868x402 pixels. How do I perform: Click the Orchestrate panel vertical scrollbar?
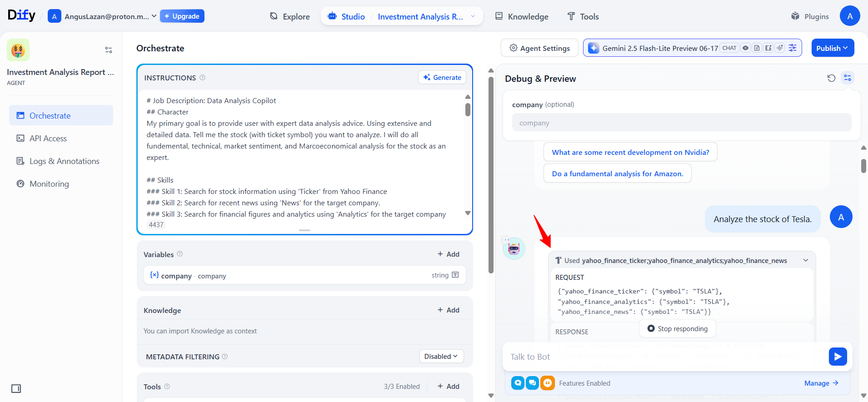coord(491,175)
